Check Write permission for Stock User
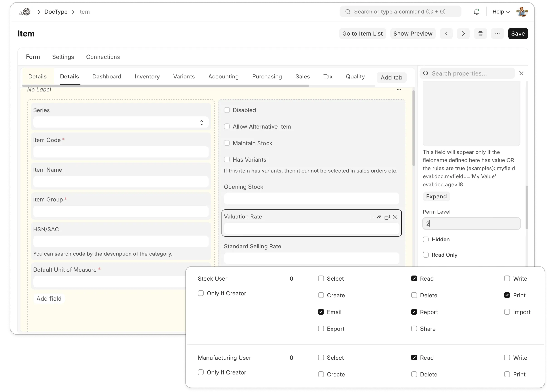Screen dimensions: 548x392 tap(507, 278)
